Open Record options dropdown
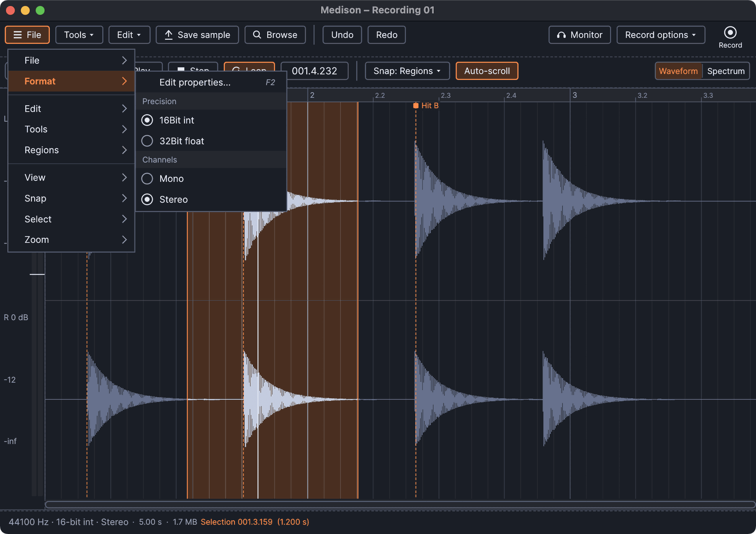756x534 pixels. (661, 35)
